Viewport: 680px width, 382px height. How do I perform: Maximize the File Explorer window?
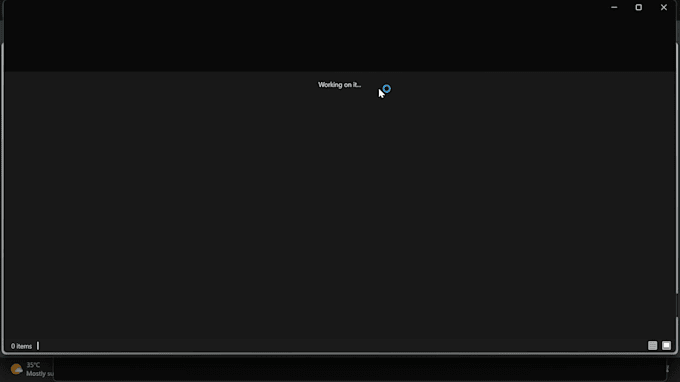[639, 7]
